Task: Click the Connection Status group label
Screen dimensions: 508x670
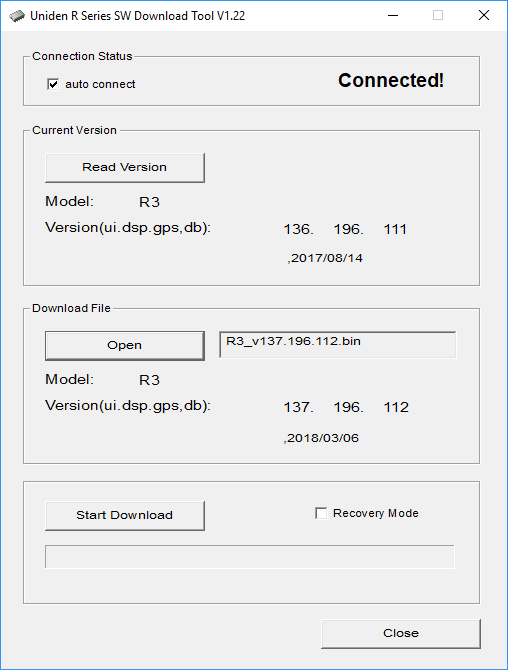Action: [82, 56]
